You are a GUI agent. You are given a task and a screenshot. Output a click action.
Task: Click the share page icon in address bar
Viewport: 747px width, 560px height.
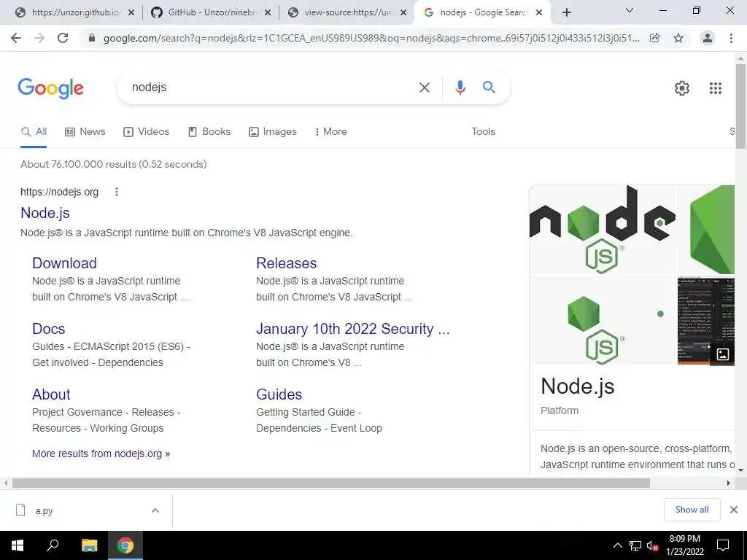click(655, 38)
